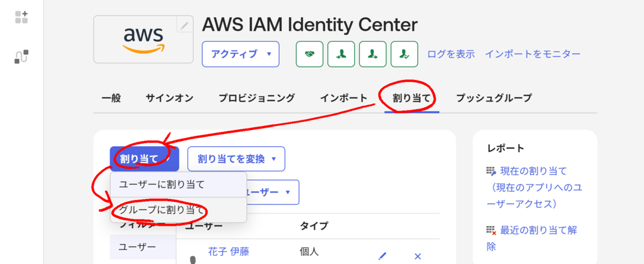Click the handshake icon button
Screen dimensions: 644x264
tap(310, 54)
